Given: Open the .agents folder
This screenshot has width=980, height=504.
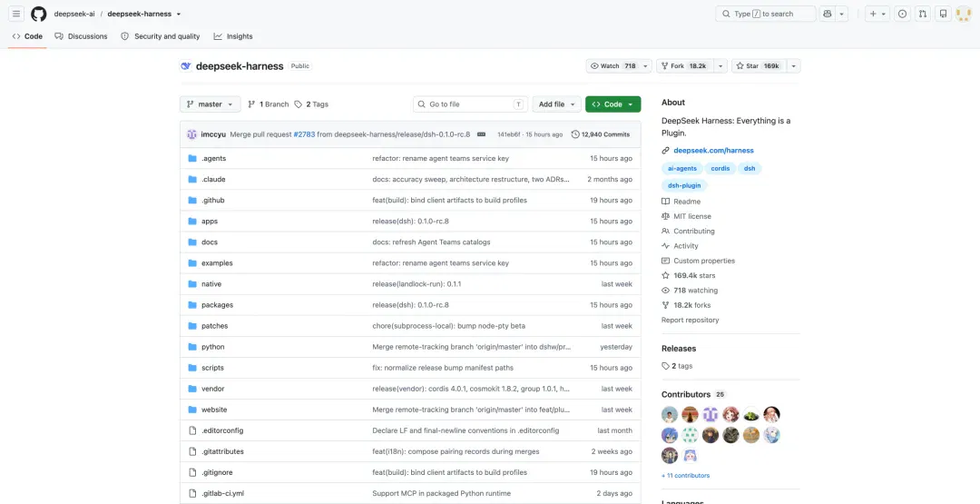Looking at the screenshot, I should (x=214, y=158).
